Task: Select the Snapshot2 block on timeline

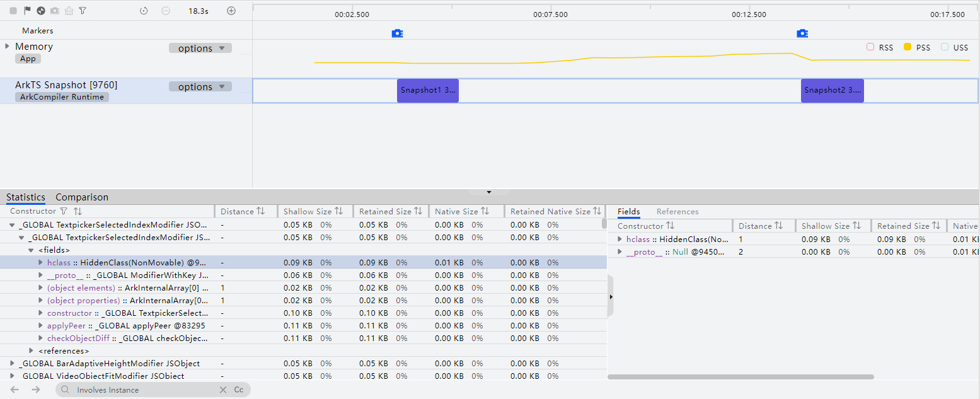Action: point(833,90)
